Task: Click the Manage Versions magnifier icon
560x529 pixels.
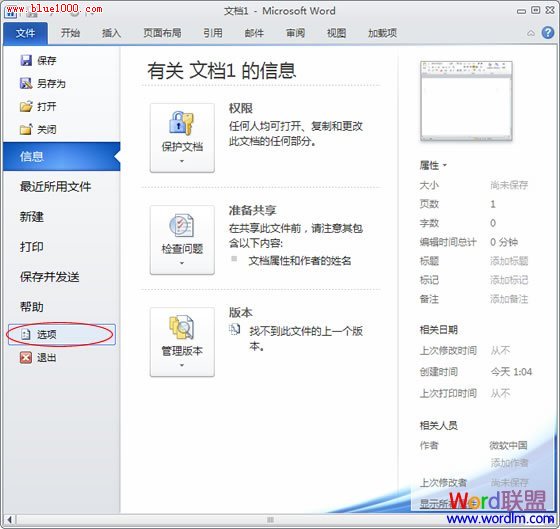Action: [x=181, y=327]
